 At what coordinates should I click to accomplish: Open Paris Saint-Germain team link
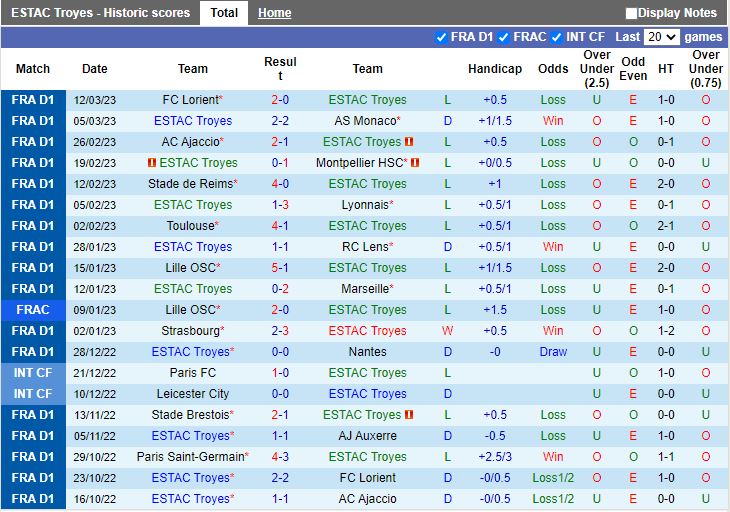191,456
